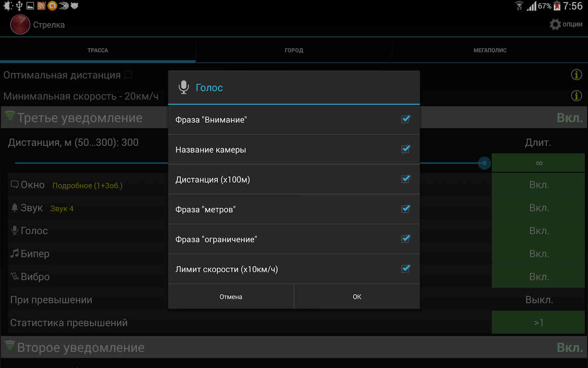This screenshot has width=588, height=368.
Task: Confirm the dialog with OK
Action: click(x=357, y=297)
